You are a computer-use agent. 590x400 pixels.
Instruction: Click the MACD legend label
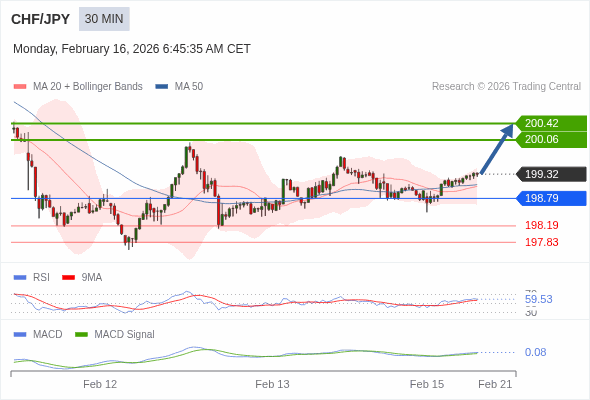pos(48,335)
